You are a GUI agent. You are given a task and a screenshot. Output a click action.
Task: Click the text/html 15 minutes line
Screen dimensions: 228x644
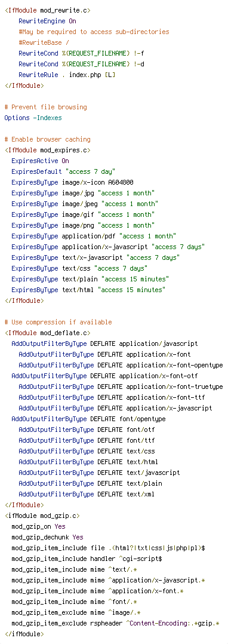point(88,290)
